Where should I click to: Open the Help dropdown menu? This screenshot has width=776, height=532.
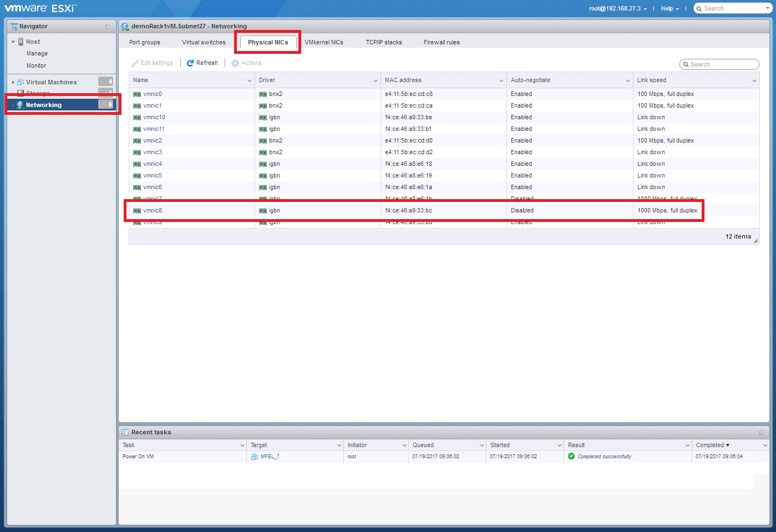670,8
